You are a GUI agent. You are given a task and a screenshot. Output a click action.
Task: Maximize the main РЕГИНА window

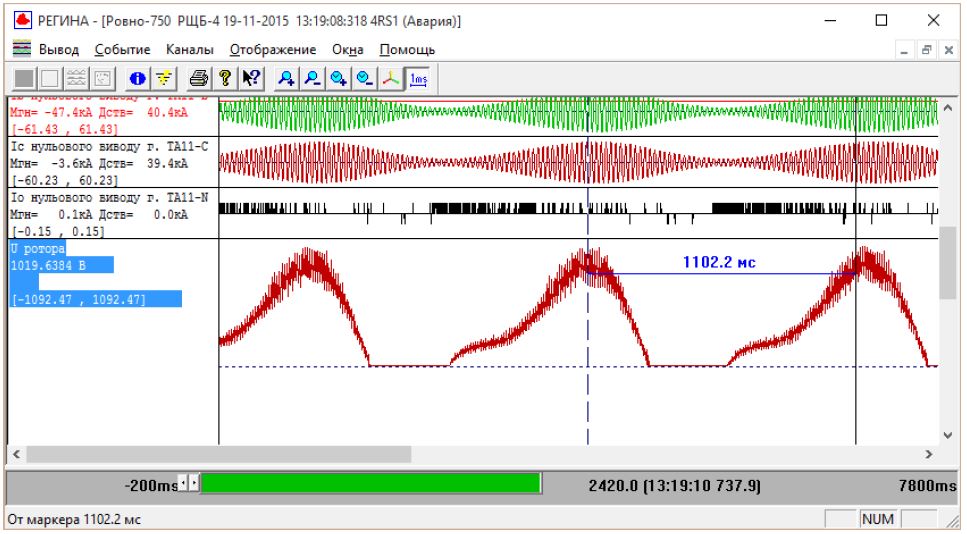[x=881, y=20]
